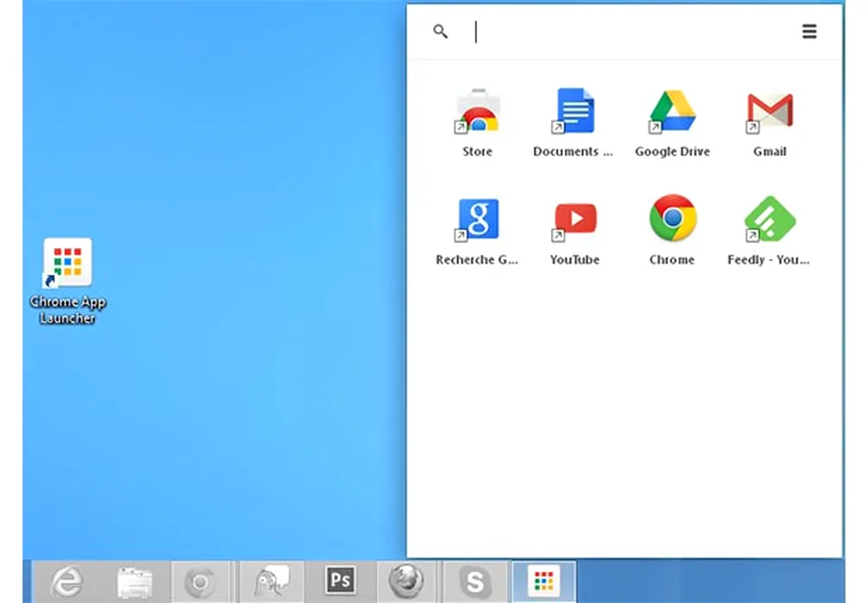The width and height of the screenshot is (868, 603).
Task: Open Skype from the taskbar
Action: pyautogui.click(x=474, y=581)
